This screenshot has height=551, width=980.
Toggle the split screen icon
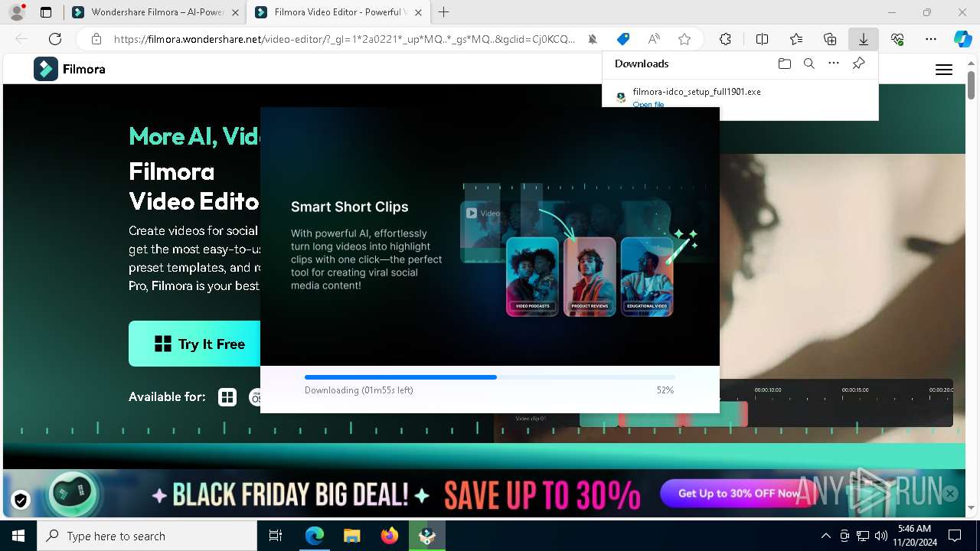click(762, 39)
